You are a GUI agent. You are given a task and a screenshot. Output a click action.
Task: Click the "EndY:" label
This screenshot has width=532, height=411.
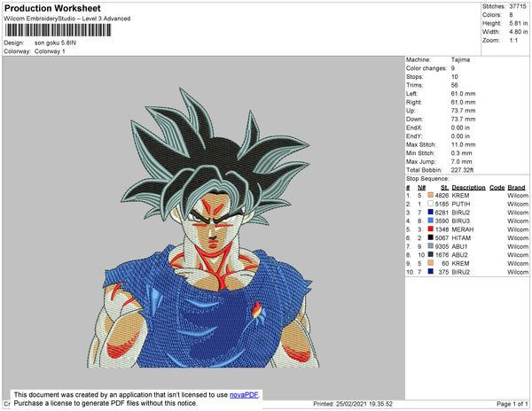point(414,136)
